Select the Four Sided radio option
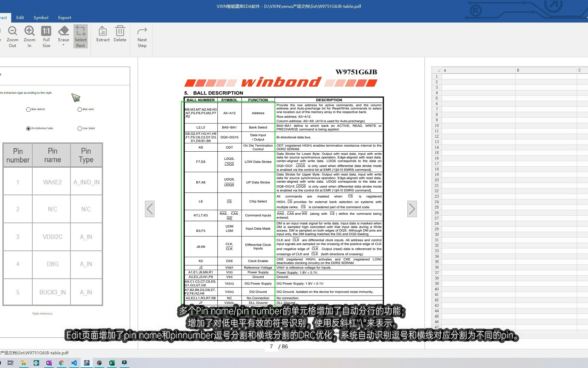Screen dimensions: 588x368 click(x=80, y=128)
